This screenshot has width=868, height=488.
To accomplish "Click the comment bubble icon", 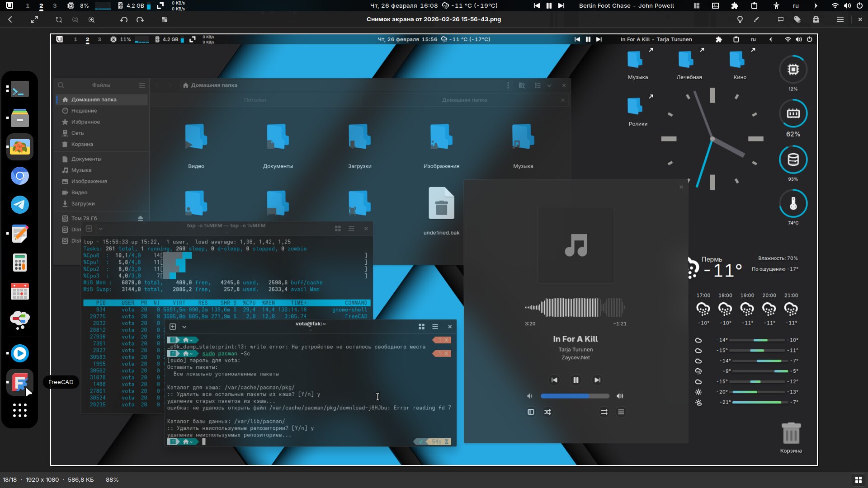I will pos(780,19).
